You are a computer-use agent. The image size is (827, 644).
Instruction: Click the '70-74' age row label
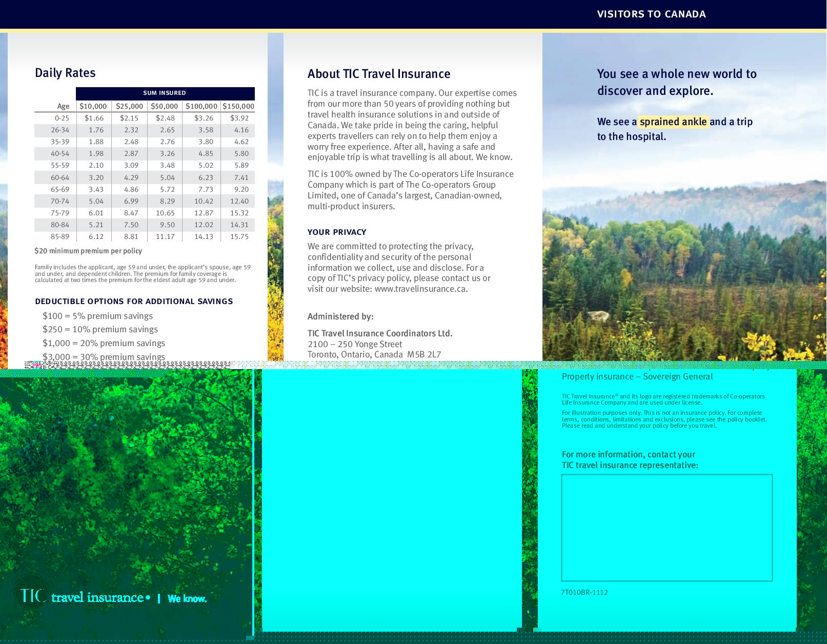click(x=60, y=202)
